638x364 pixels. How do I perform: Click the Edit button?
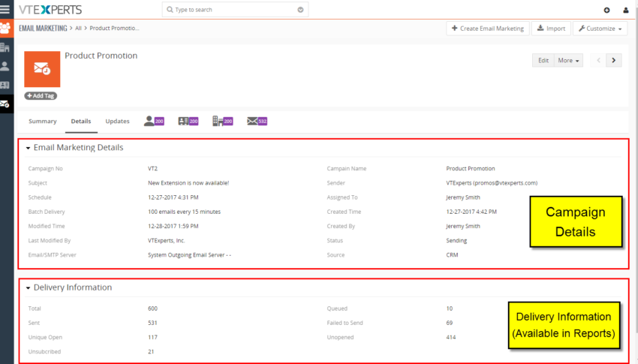543,60
